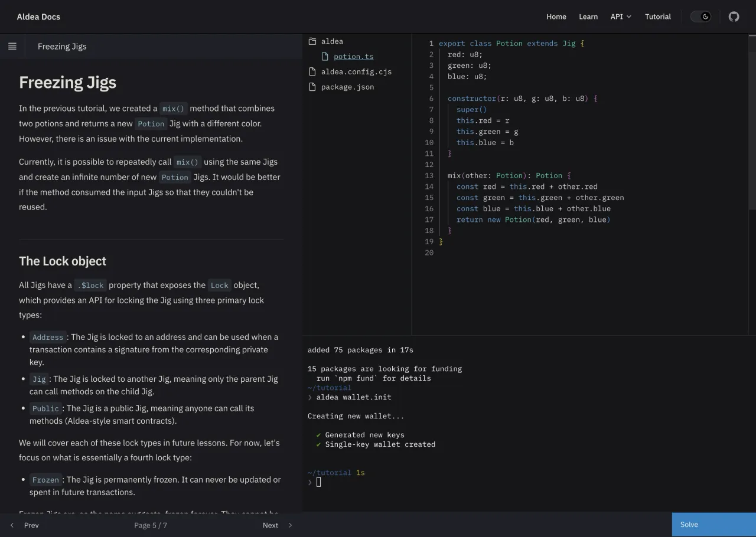Open potion.ts from the file tree

tap(353, 56)
